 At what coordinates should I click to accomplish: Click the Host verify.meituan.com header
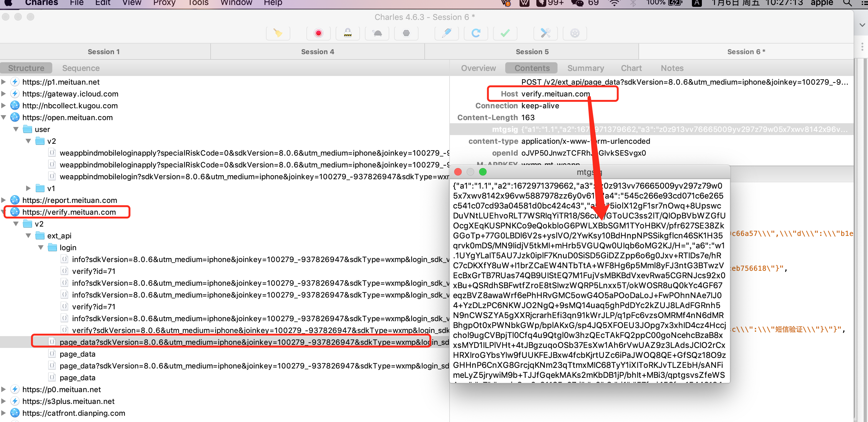(x=545, y=94)
